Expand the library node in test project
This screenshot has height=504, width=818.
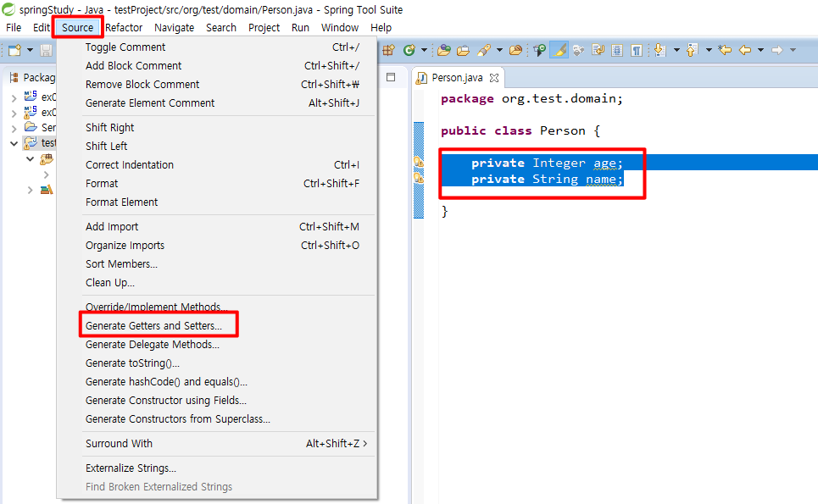coord(30,191)
